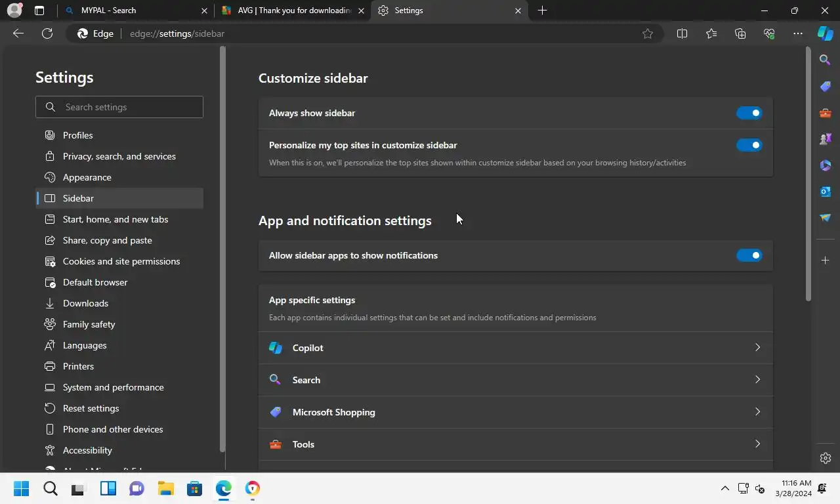This screenshot has width=840, height=504.
Task: Expand Copilot app settings chevron
Action: point(757,347)
